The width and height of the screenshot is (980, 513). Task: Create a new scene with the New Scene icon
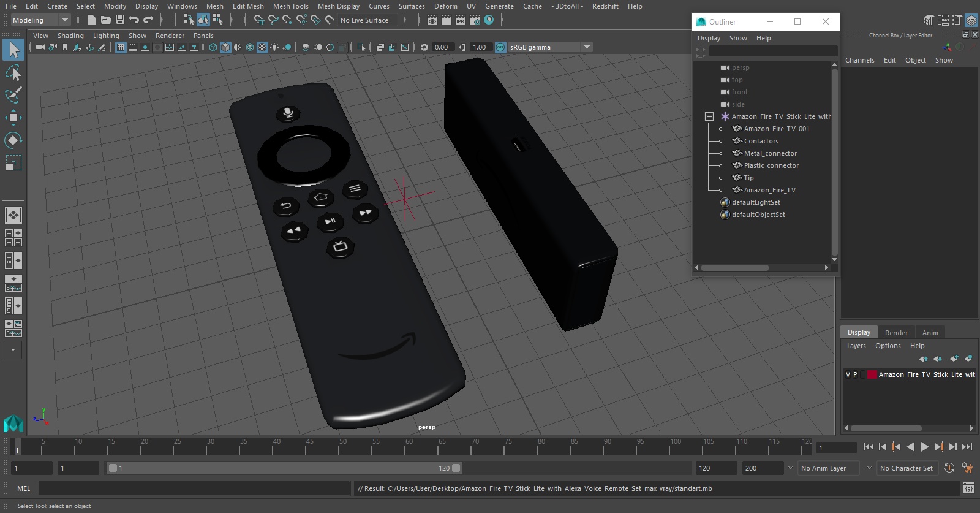click(91, 20)
